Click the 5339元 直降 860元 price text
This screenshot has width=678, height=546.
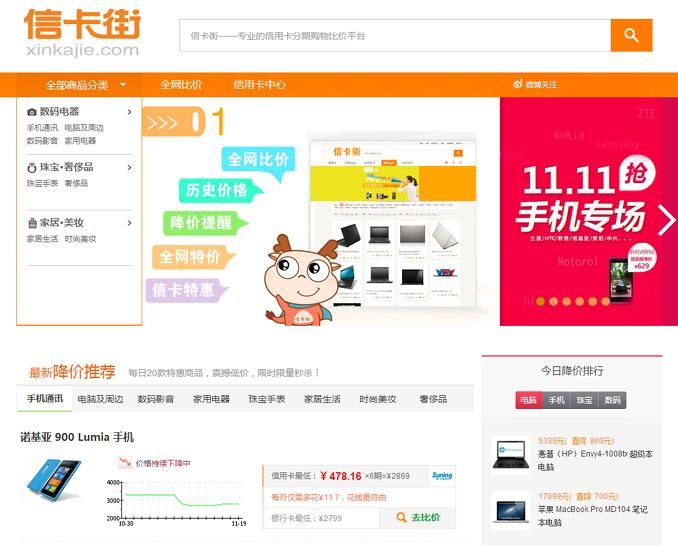coord(576,441)
